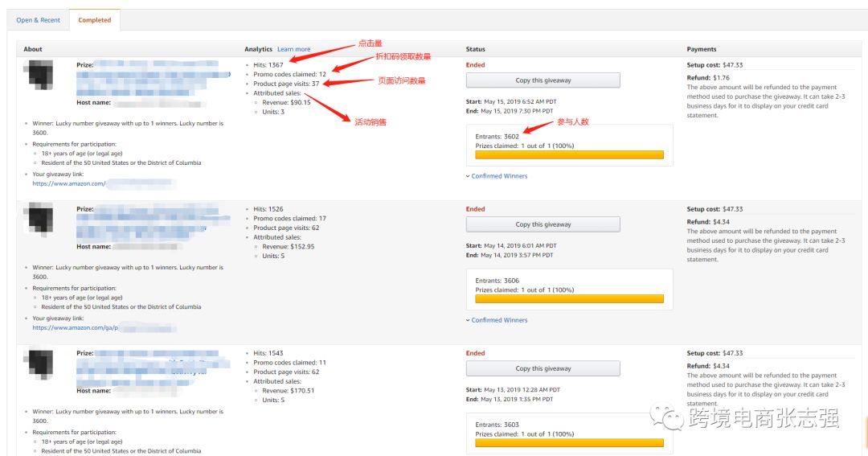Copy the May 14 giveaway

(543, 224)
